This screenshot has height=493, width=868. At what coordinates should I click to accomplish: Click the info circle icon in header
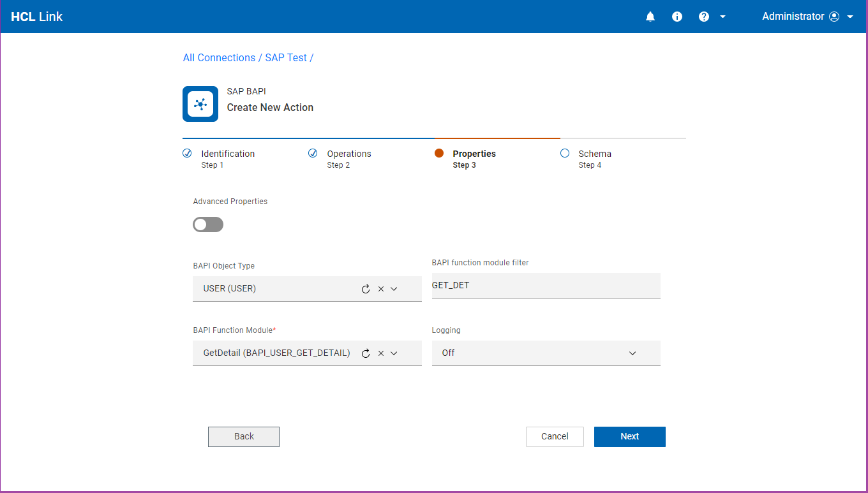[x=677, y=17]
